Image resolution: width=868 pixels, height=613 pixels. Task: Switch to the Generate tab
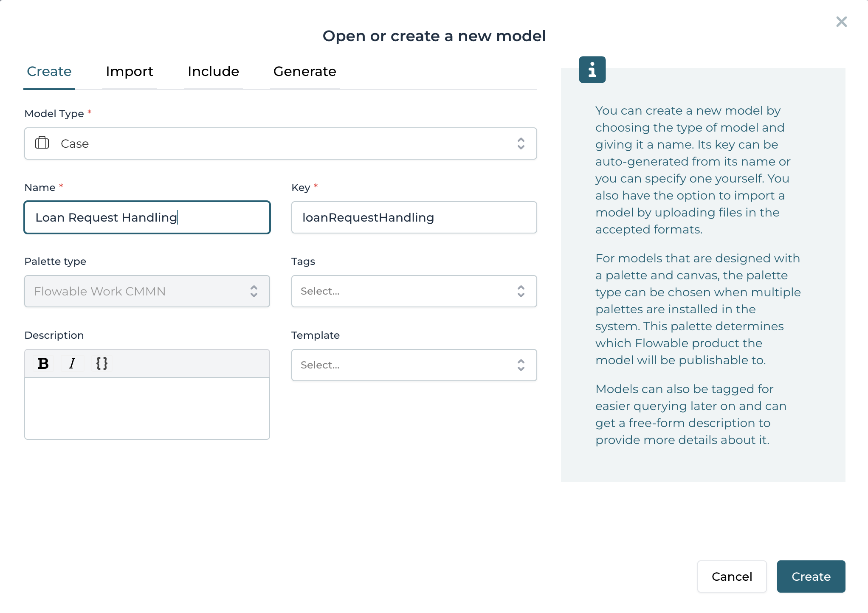tap(304, 71)
